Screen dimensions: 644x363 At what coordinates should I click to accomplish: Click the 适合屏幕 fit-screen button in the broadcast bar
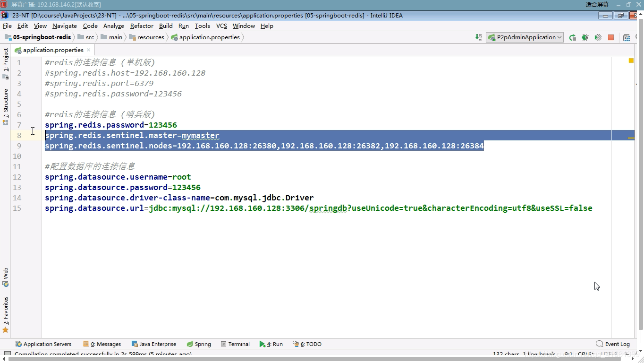(597, 4)
